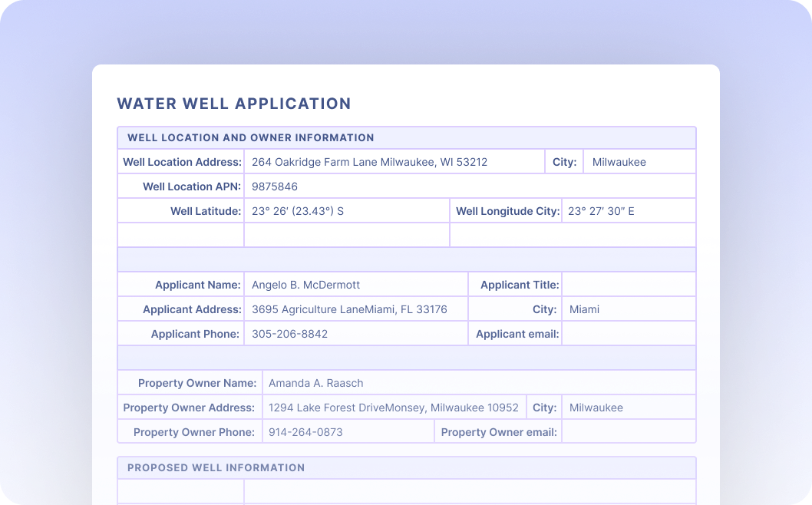The height and width of the screenshot is (505, 812).
Task: Select the City field containing Milwaukee beside Well Location Address
Action: 639,162
